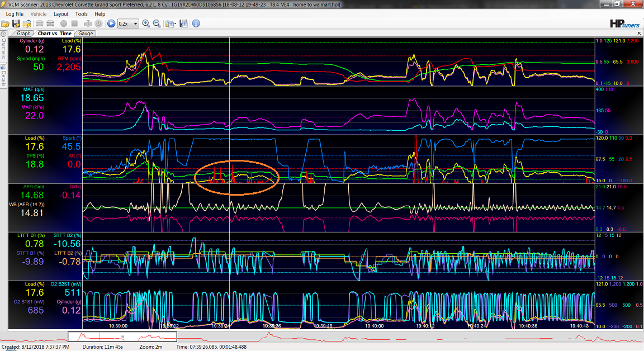Save the current log file
Viewport: 644px width, 351px height.
pyautogui.click(x=16, y=23)
